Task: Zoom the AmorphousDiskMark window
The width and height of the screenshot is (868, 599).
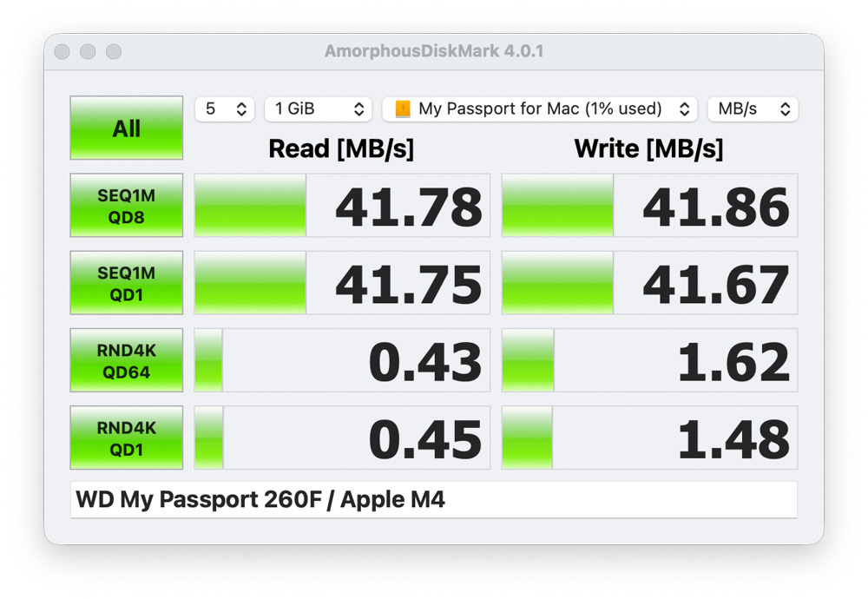Action: pos(114,51)
